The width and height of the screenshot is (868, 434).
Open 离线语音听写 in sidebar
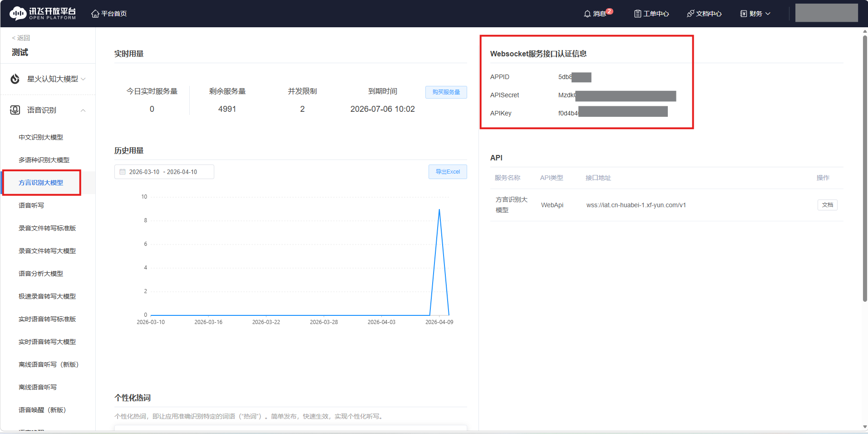tap(38, 387)
